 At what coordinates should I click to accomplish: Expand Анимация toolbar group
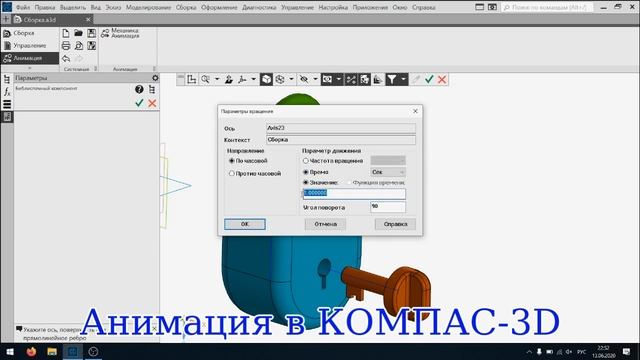tap(154, 69)
